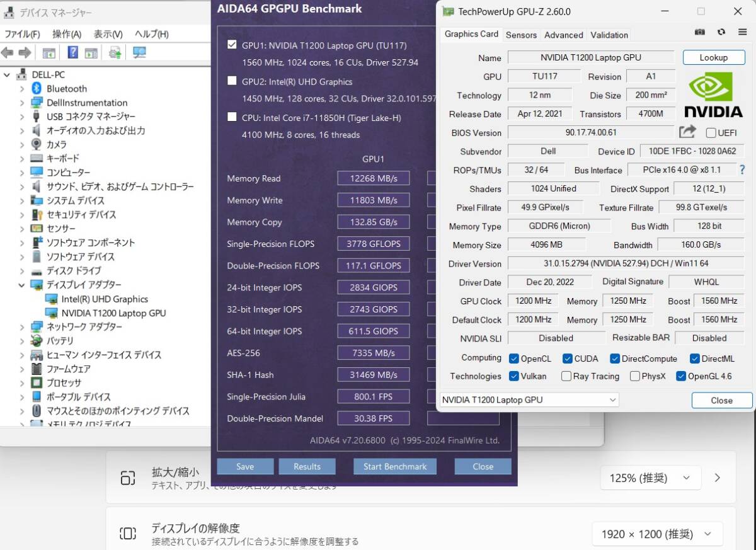The width and height of the screenshot is (756, 550).
Task: Click the scale (拡大/縮小) settings icon
Action: click(128, 478)
